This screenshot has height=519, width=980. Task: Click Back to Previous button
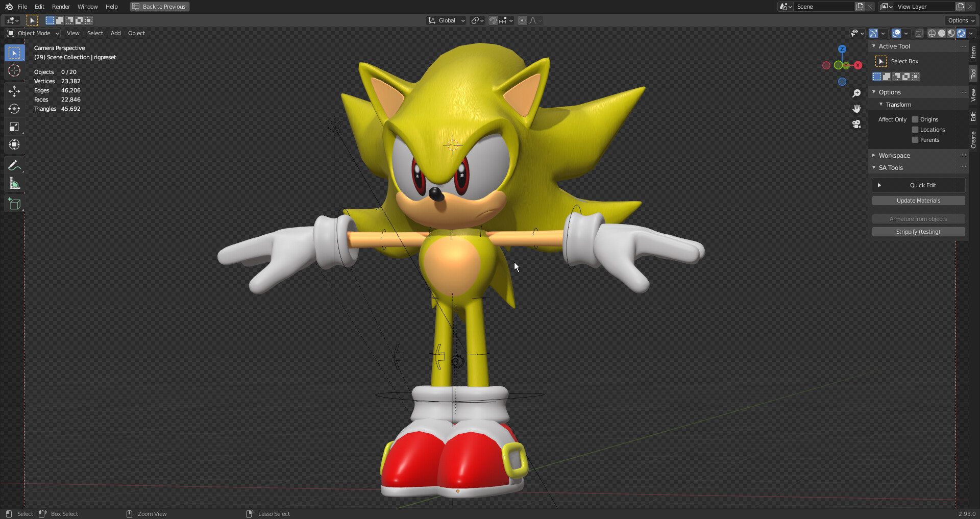point(160,7)
